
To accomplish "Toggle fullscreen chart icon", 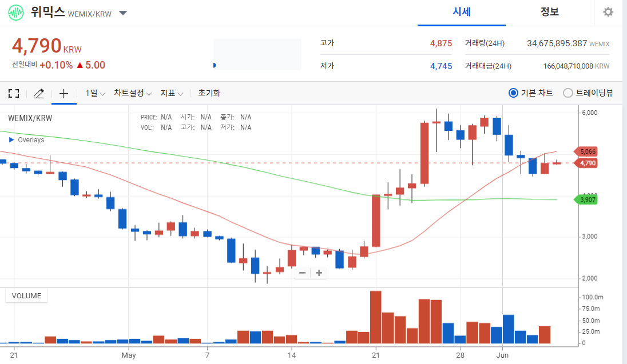I will [x=14, y=94].
